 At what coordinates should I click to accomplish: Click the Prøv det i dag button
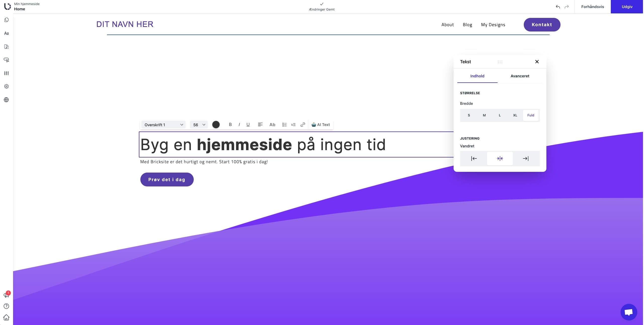pyautogui.click(x=167, y=179)
